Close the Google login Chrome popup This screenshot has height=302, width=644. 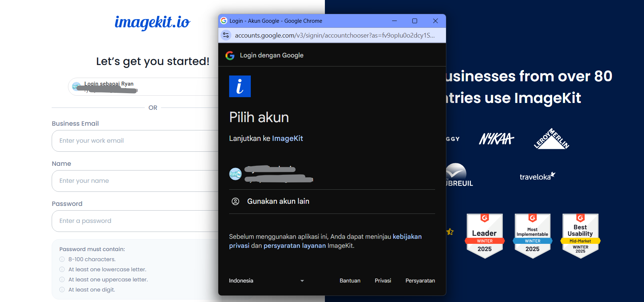(435, 21)
